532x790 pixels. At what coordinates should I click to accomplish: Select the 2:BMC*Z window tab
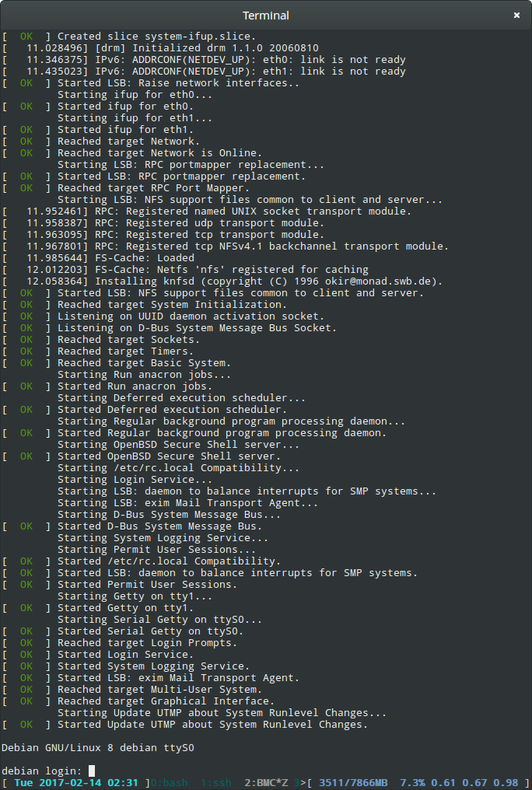click(x=266, y=782)
